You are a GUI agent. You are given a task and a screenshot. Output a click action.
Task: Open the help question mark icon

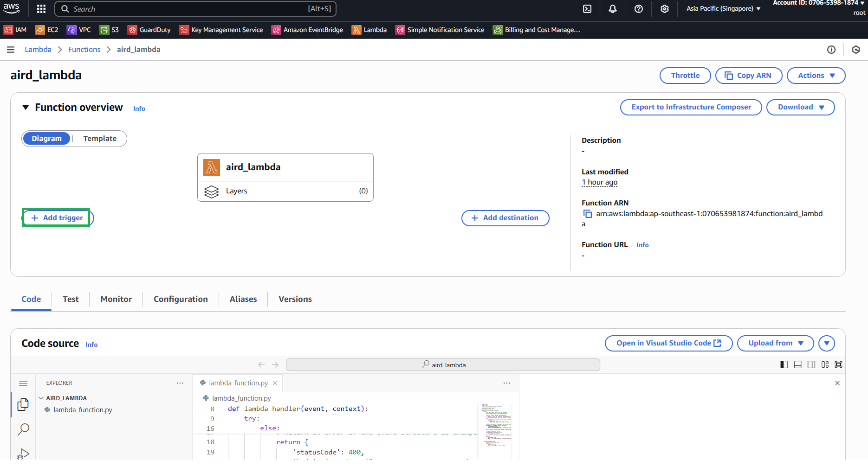tap(639, 9)
